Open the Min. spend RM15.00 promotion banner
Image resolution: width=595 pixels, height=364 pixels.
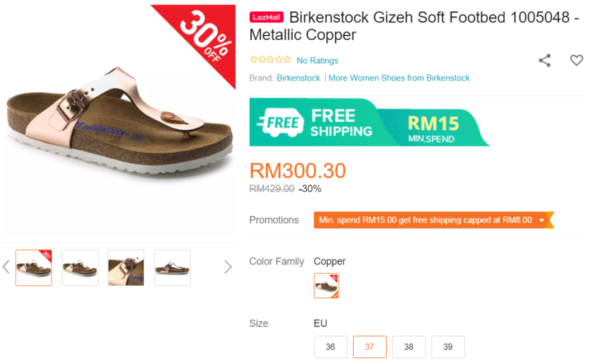click(x=425, y=220)
